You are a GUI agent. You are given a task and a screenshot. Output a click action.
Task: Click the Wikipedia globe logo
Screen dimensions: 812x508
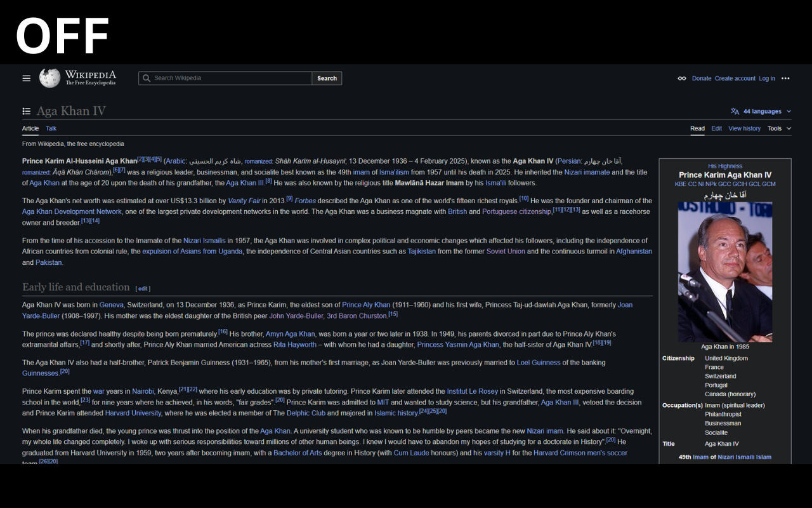click(x=49, y=77)
